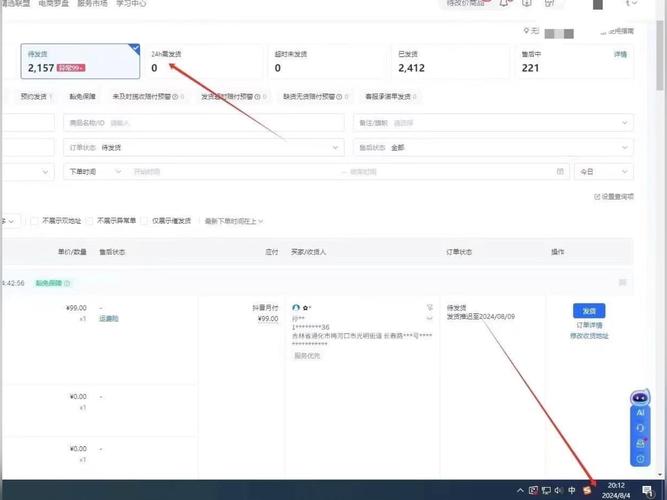Open the 备注/旗帜 dropdown
Viewport: 667px width, 500px height.
tap(493, 123)
